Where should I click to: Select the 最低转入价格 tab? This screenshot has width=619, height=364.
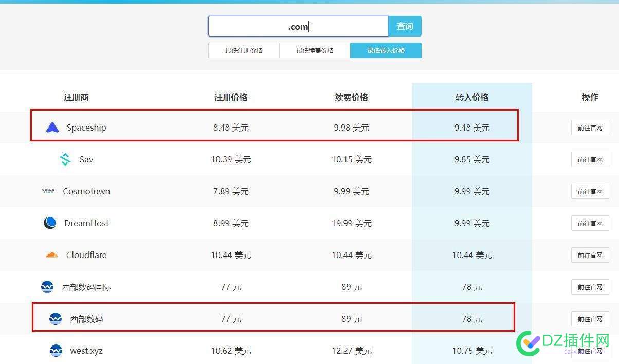(386, 50)
